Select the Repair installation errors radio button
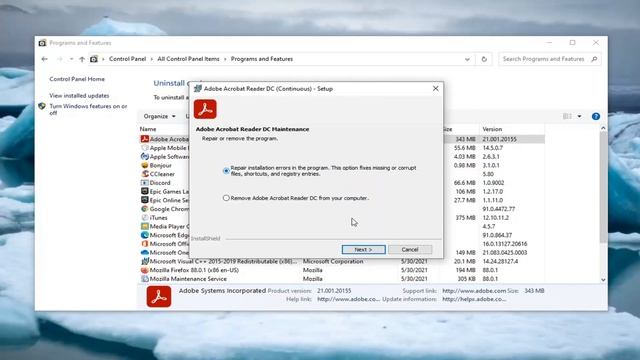Screen dimensions: 640x360 pyautogui.click(x=226, y=171)
